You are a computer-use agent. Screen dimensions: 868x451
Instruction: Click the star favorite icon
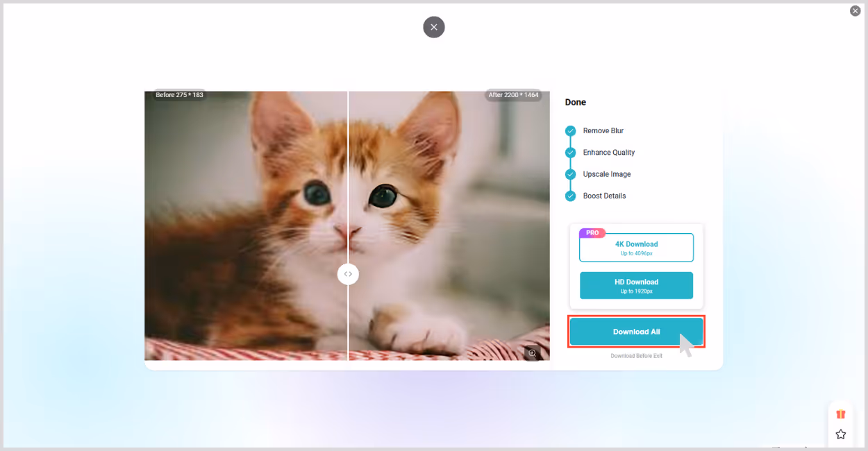click(x=841, y=434)
